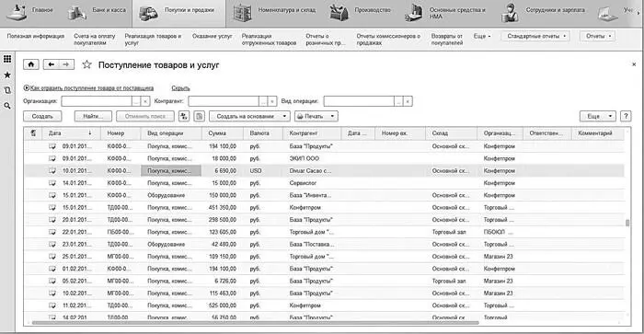Screen dimensions: 644x334
Task: Click the icon button right of Отменить поиск
Action: tap(184, 116)
